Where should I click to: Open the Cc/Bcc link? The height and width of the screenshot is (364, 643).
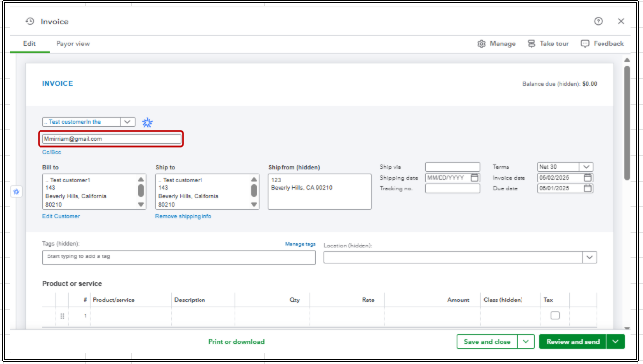(51, 152)
